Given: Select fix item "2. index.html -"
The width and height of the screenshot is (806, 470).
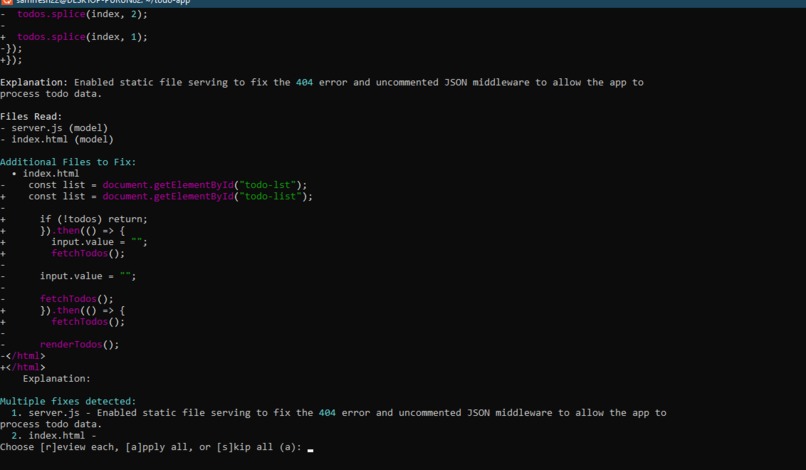Looking at the screenshot, I should (x=54, y=436).
